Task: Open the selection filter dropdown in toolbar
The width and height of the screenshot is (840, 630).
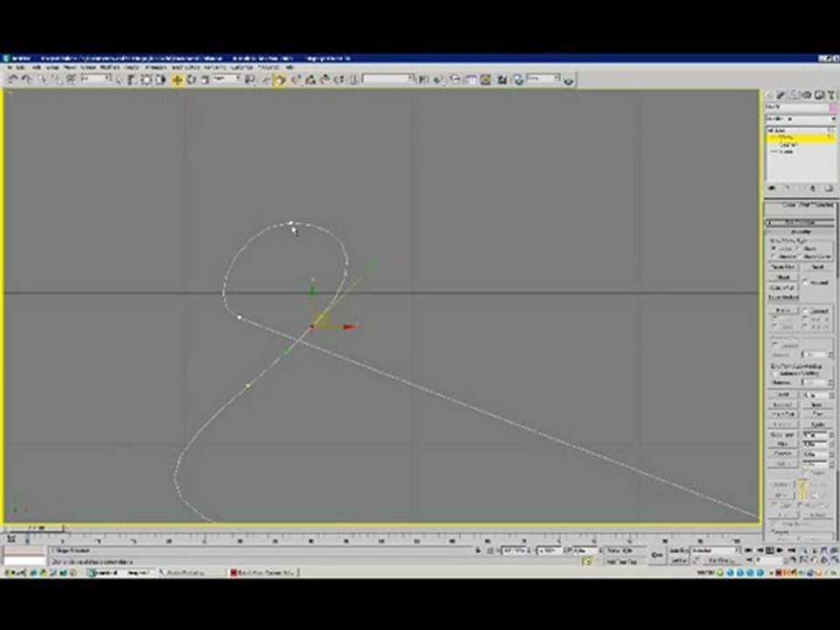Action: tap(96, 80)
